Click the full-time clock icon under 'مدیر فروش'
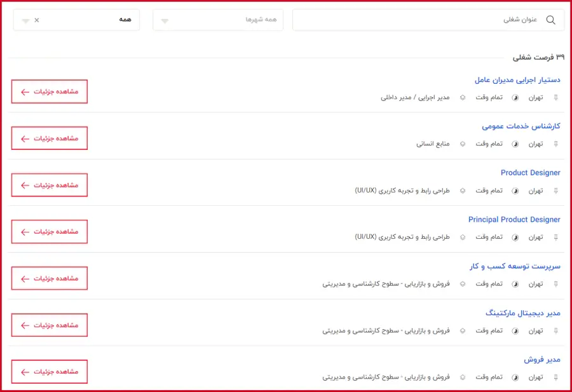The width and height of the screenshot is (572, 392). [515, 377]
